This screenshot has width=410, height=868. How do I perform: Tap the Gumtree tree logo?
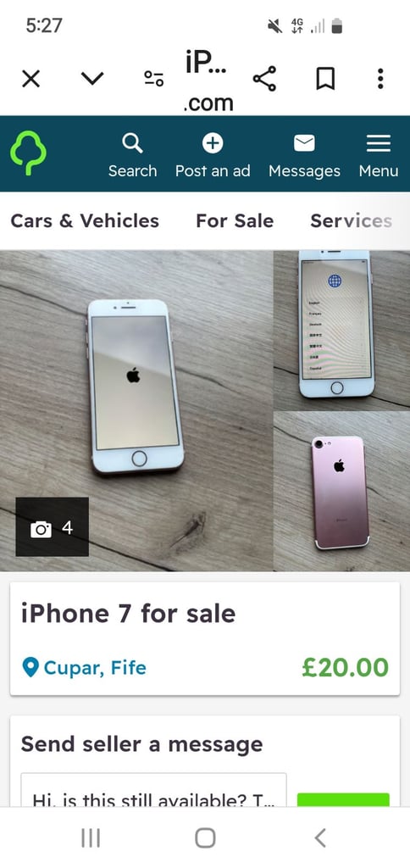[x=28, y=153]
